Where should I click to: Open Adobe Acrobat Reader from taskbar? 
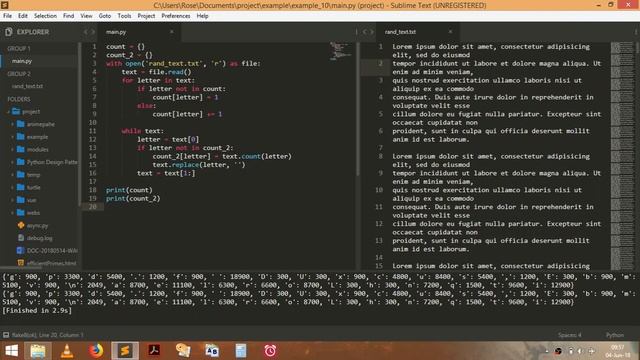[x=154, y=351]
